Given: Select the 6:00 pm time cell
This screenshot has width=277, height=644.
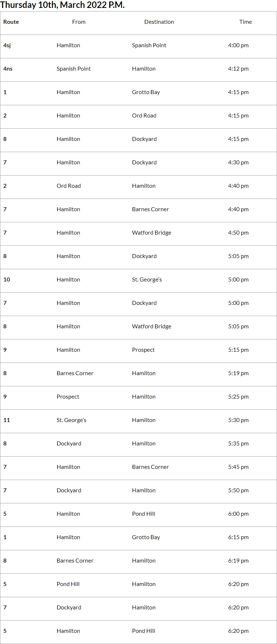Looking at the screenshot, I should click(238, 514).
